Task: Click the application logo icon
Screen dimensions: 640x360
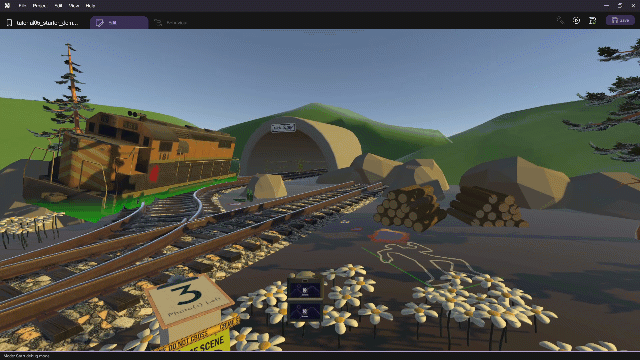Action: click(x=7, y=6)
